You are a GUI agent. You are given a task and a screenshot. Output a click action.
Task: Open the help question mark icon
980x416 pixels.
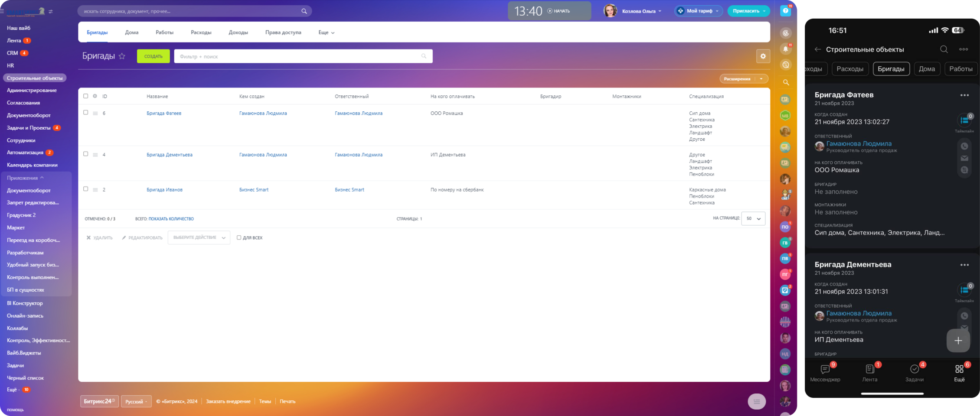(785, 11)
